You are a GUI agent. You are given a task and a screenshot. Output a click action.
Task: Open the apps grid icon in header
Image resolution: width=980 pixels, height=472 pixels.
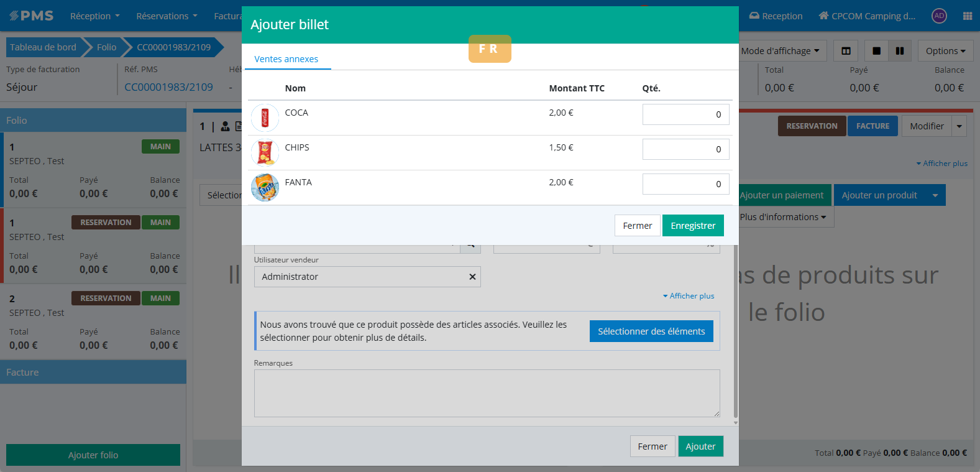pos(967,16)
